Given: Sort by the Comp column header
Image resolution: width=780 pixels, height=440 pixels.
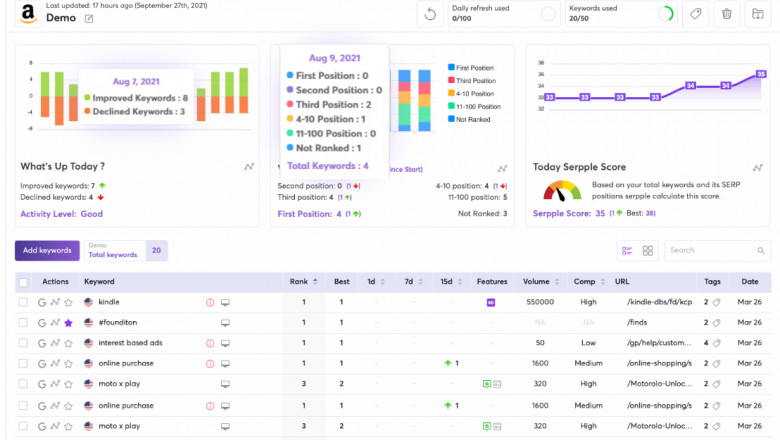Looking at the screenshot, I should tap(587, 282).
